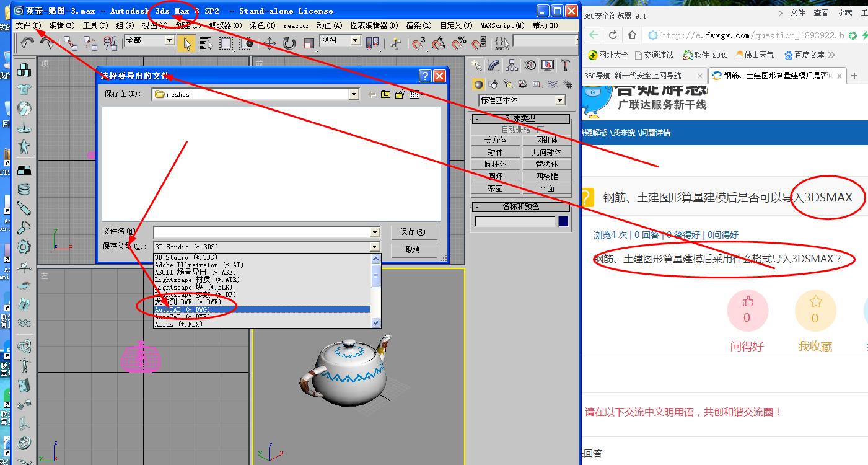Viewport: 868px width, 465px height.
Task: Open the view menu icon in export dialog
Action: [415, 94]
